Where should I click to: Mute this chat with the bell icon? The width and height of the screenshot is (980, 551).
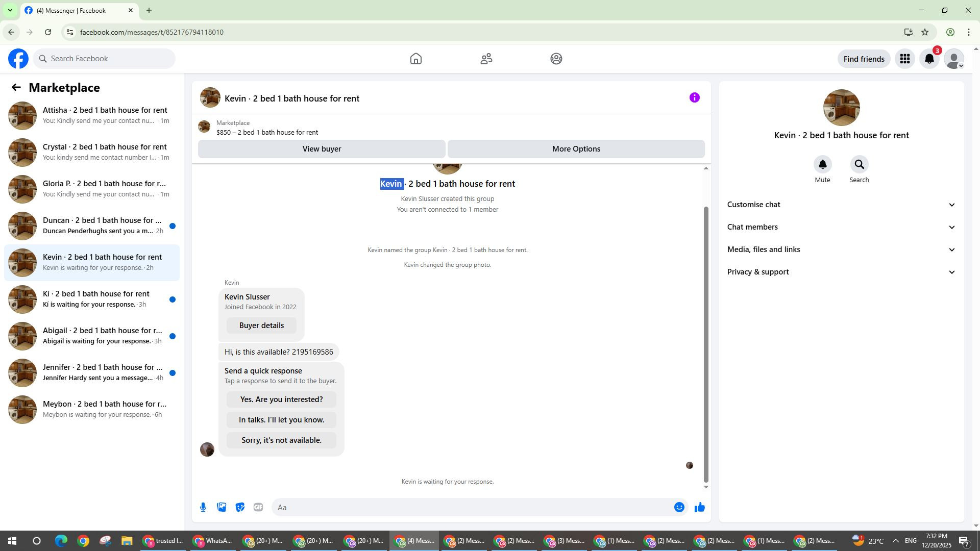(x=822, y=165)
